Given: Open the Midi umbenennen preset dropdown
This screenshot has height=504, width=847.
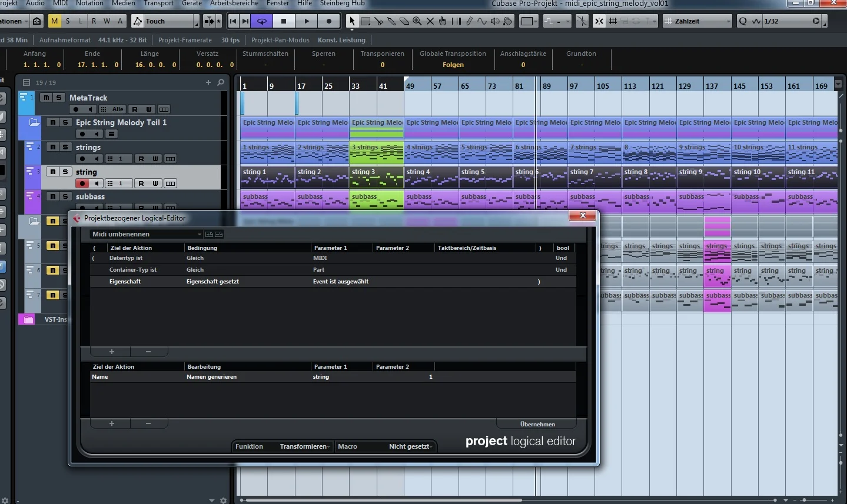Looking at the screenshot, I should click(x=147, y=234).
